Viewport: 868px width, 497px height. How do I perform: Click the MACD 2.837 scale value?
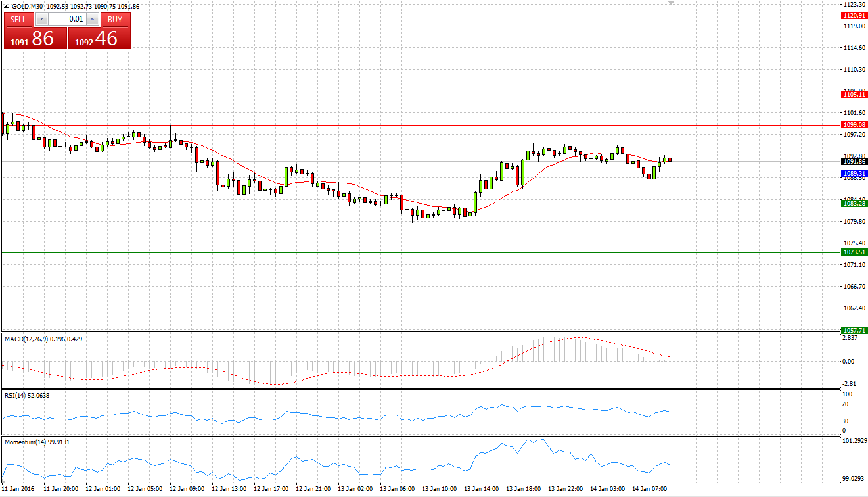click(x=851, y=338)
